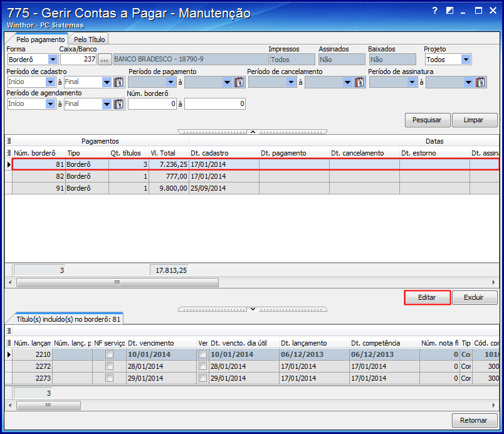Click the Limpar button
Screen dimensions: 504x434
click(x=474, y=120)
